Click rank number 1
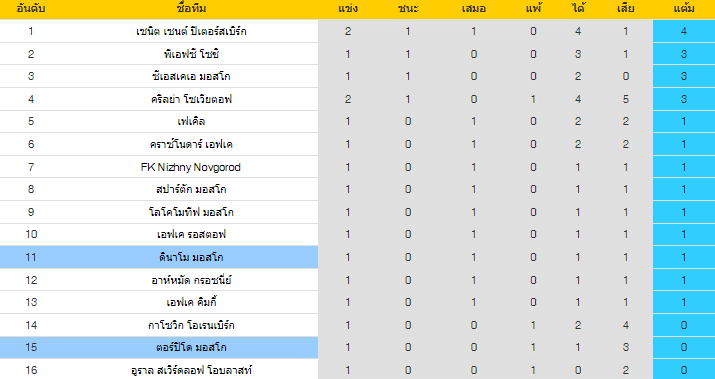 31,31
